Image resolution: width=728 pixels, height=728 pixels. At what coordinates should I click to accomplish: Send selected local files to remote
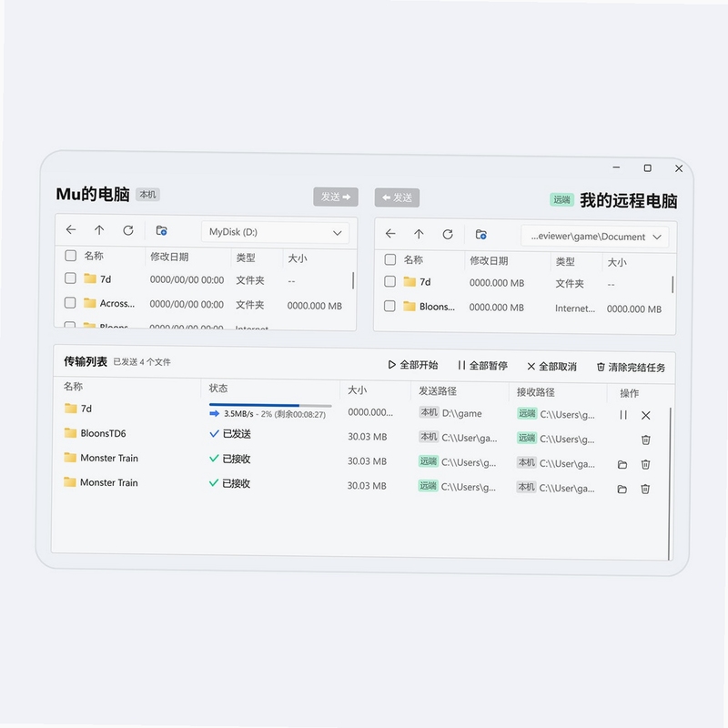pyautogui.click(x=335, y=197)
